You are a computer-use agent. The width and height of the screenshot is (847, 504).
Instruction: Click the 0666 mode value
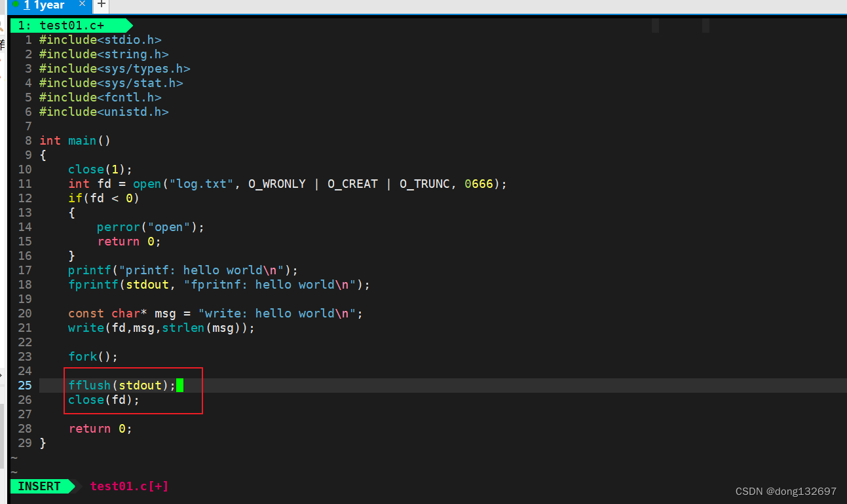pos(478,184)
